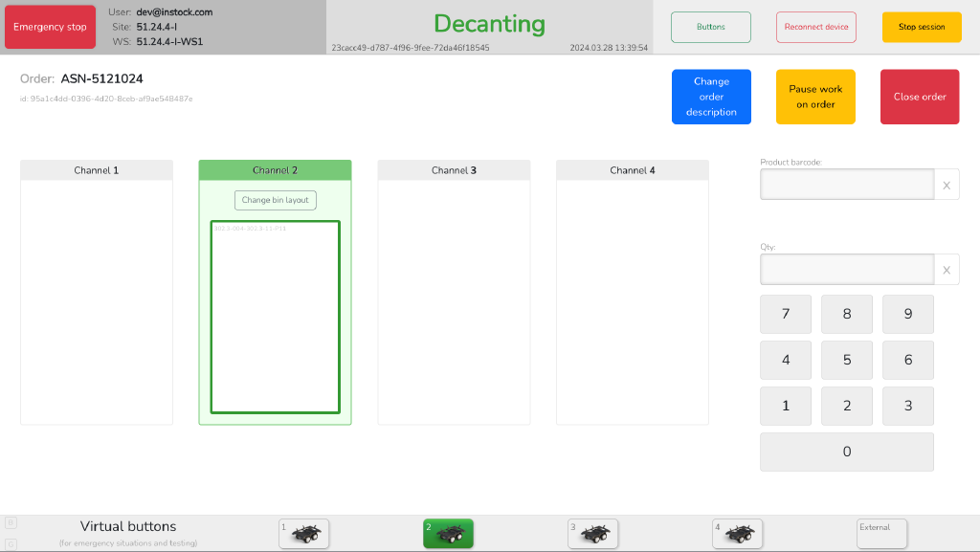Screen dimensions: 980x552
Task: Select the Channel 3 header
Action: coord(454,170)
